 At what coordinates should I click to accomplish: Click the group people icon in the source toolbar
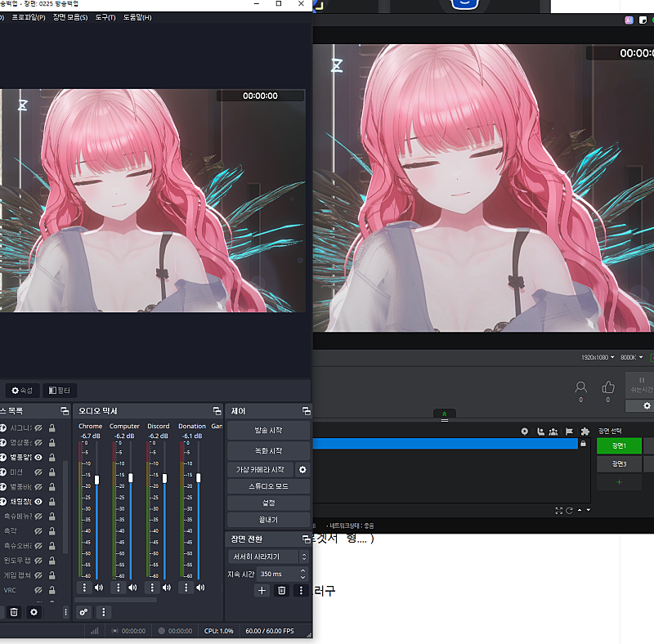click(553, 432)
